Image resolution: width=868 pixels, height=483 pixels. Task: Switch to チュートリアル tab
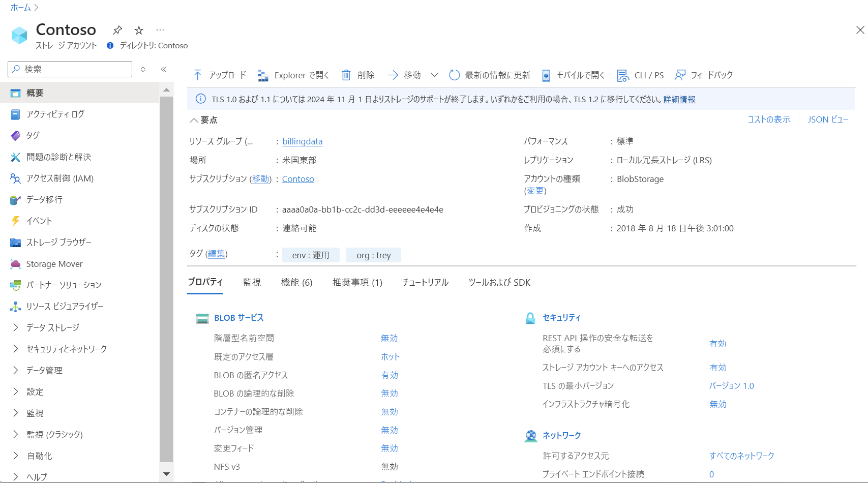click(x=426, y=283)
